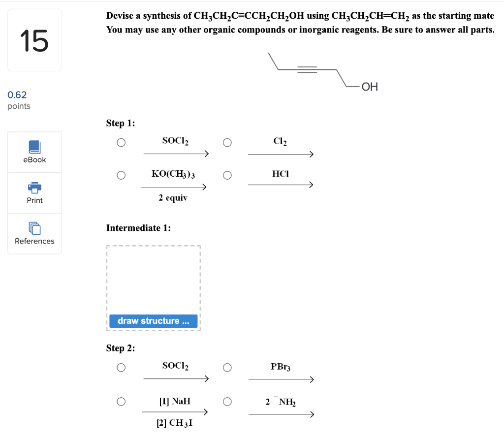Select the KO(CH3)3 2 equiv option
Viewport: 504px width, 440px height.
[121, 175]
